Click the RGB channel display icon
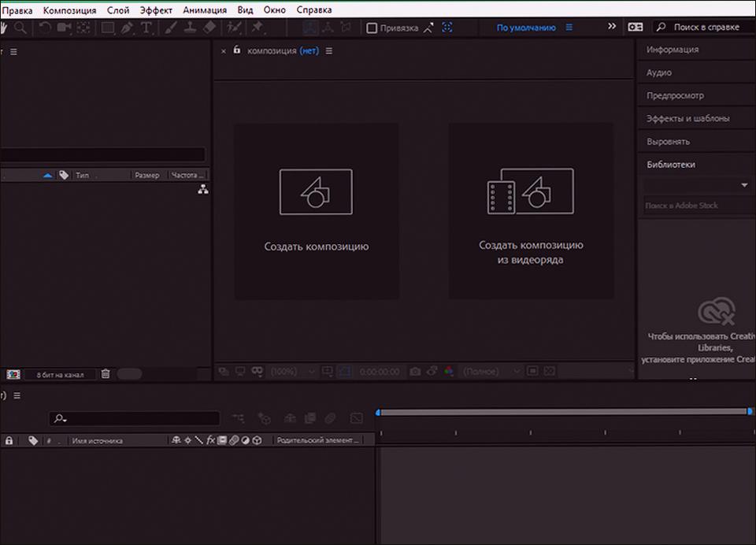Image resolution: width=756 pixels, height=545 pixels. coord(449,372)
